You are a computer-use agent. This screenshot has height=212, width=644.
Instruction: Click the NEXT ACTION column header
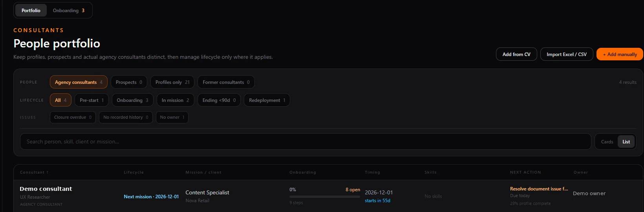525,172
